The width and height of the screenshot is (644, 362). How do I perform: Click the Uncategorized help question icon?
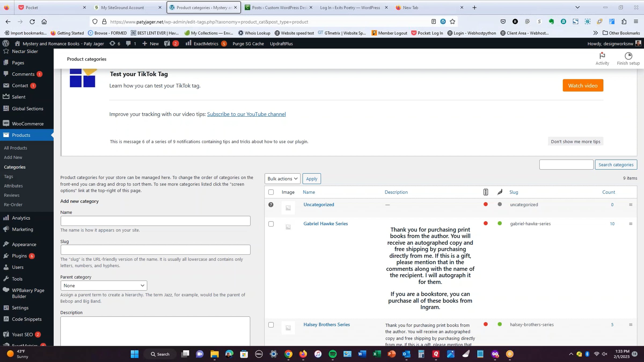click(x=271, y=205)
